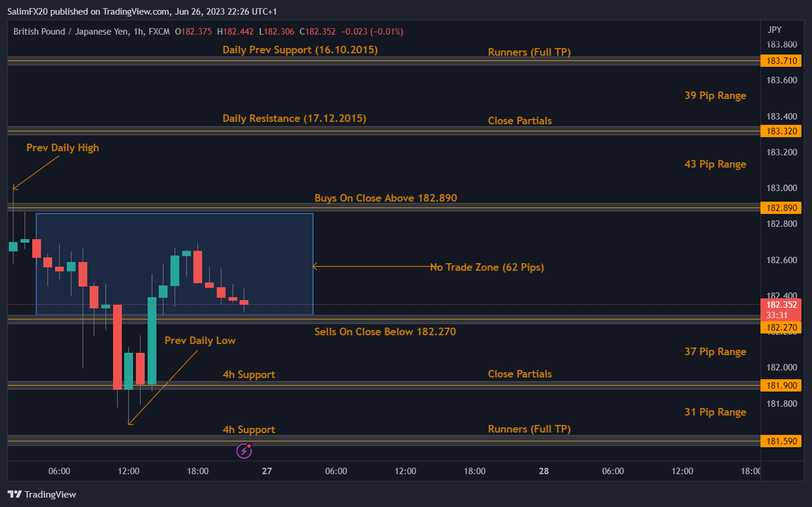The image size is (812, 507).
Task: Click the 'No Trade Zone (62 Pips)' label
Action: pyautogui.click(x=487, y=267)
